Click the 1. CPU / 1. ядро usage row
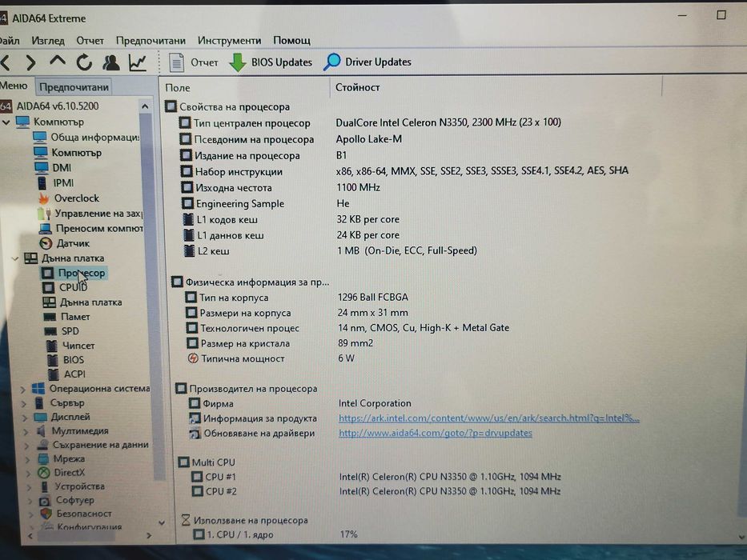This screenshot has width=747, height=560. pyautogui.click(x=275, y=534)
